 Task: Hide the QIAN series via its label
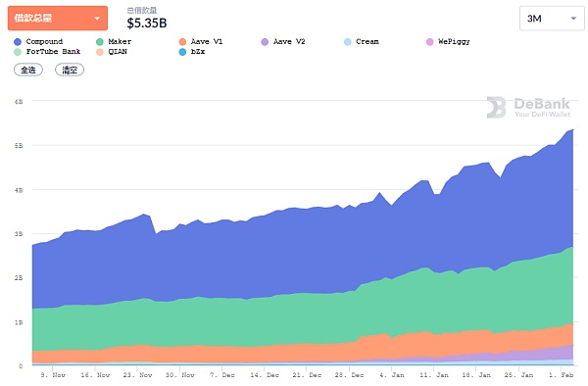click(118, 51)
